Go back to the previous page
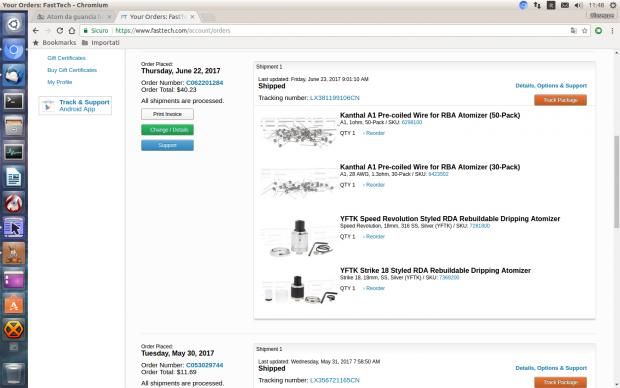 [x=36, y=30]
